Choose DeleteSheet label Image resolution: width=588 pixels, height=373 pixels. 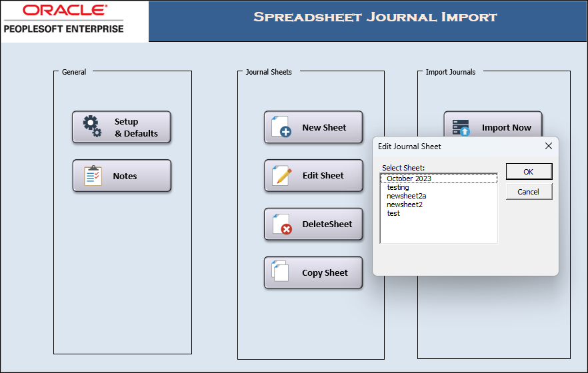[327, 224]
